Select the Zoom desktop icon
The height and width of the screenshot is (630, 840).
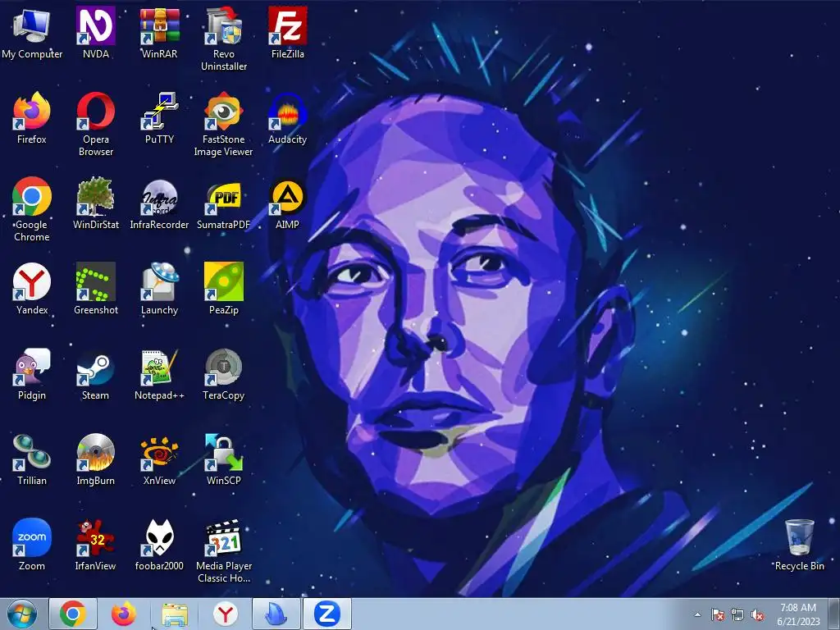pyautogui.click(x=32, y=537)
